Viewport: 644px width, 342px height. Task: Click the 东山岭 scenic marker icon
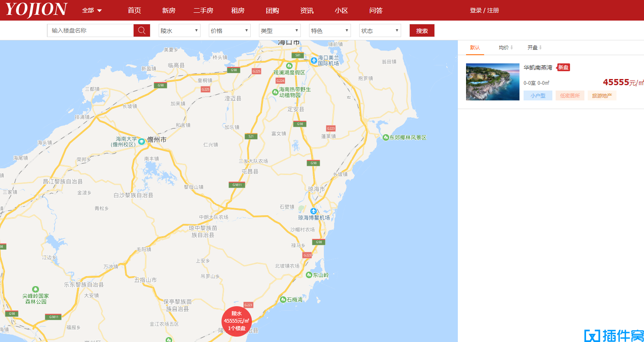click(x=309, y=275)
